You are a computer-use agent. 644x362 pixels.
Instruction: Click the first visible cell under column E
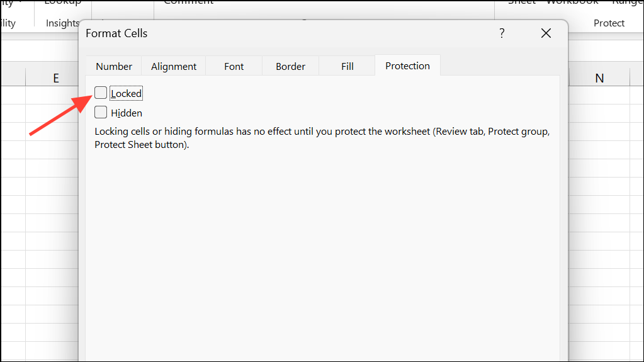pyautogui.click(x=55, y=96)
